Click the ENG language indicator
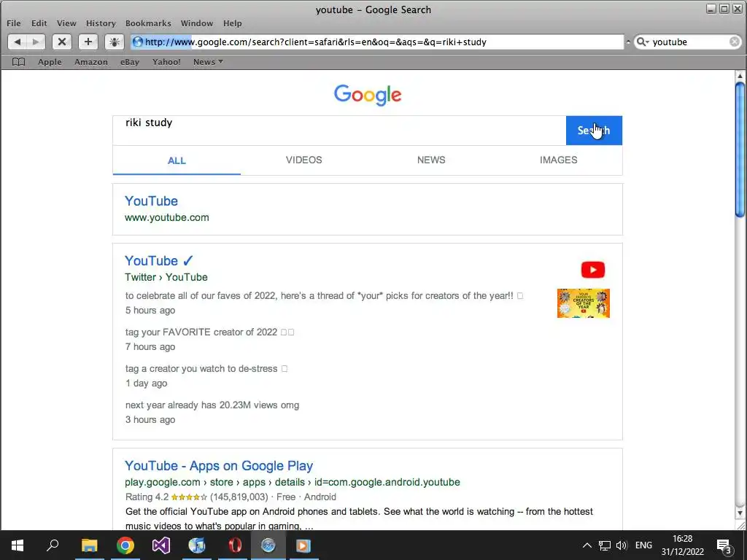Screen dimensions: 747x560 643,545
